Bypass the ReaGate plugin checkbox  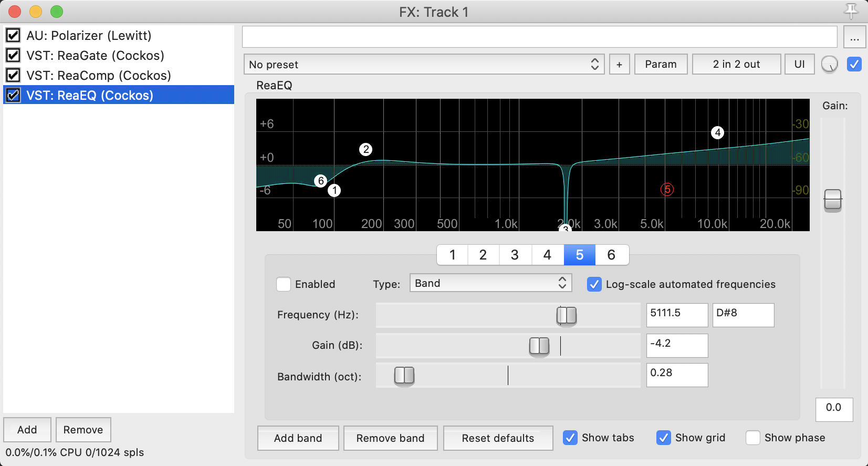point(13,55)
